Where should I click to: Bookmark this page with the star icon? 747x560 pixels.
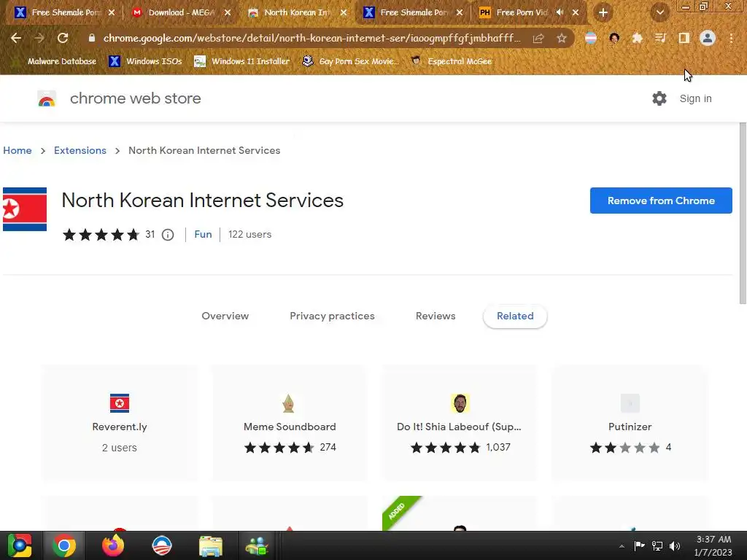pyautogui.click(x=562, y=39)
